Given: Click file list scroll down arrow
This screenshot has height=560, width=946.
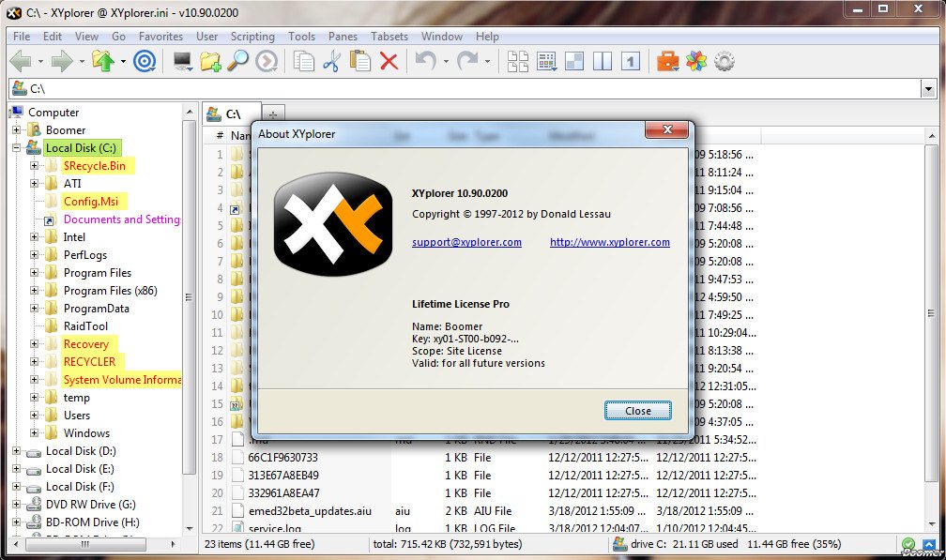Looking at the screenshot, I should click(931, 524).
